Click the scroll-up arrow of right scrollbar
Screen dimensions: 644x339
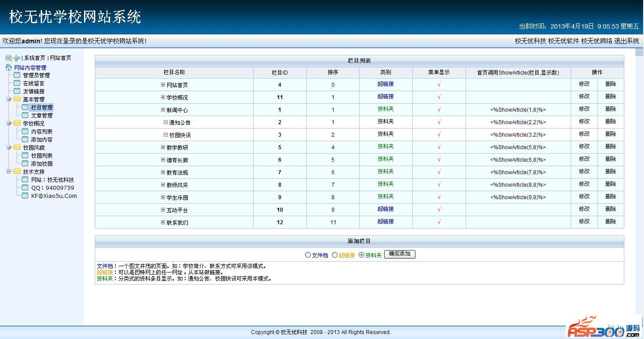639,52
